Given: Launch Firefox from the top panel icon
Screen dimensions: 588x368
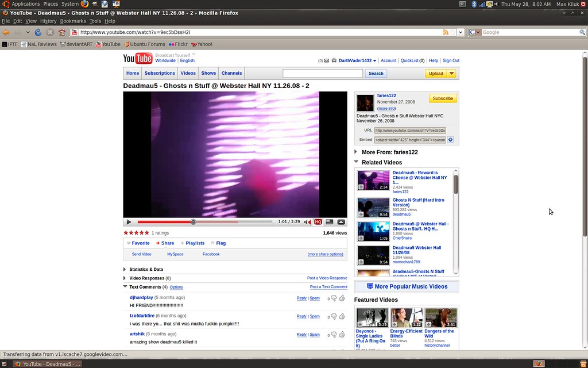Looking at the screenshot, I should [85, 4].
